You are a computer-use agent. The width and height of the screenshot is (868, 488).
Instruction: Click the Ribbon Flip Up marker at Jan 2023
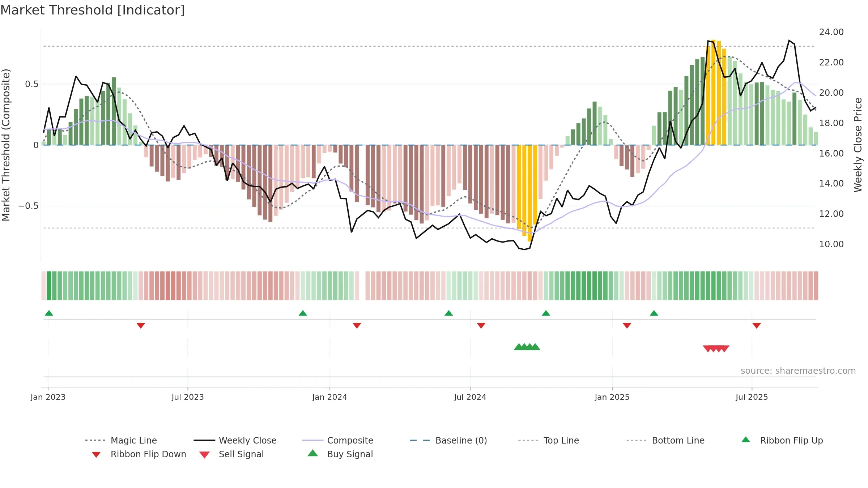[x=49, y=313]
